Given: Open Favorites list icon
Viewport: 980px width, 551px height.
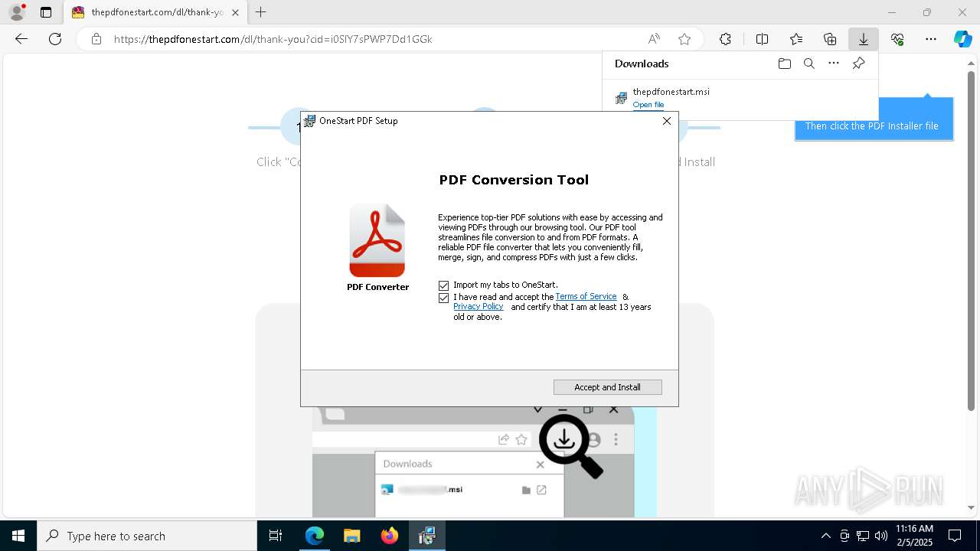Looking at the screenshot, I should pos(796,39).
